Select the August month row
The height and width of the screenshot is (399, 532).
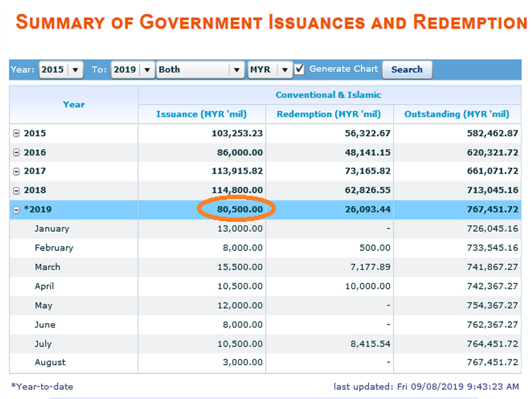pos(50,363)
